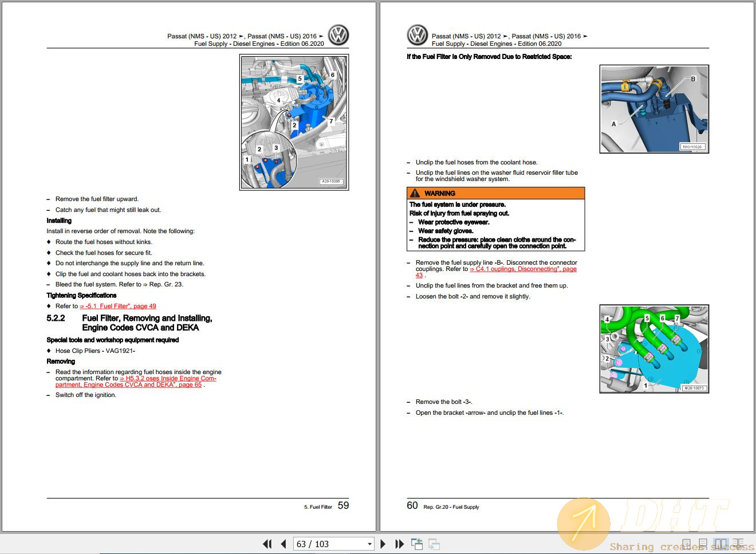
Task: Click 'Rep. Gr.20 - Fuel Supply' footer text
Action: point(451,507)
